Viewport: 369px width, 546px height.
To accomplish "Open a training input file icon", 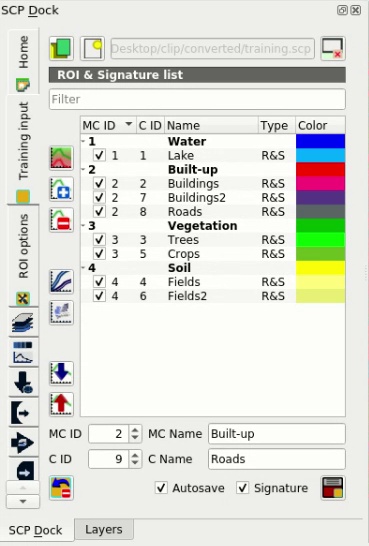I will point(61,48).
